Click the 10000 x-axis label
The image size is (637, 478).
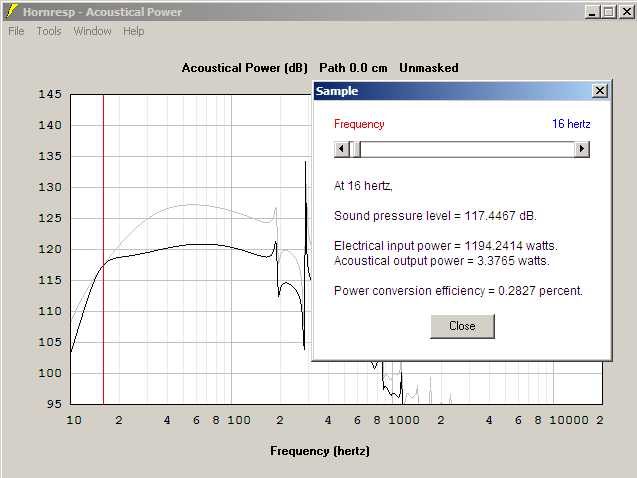[x=568, y=420]
